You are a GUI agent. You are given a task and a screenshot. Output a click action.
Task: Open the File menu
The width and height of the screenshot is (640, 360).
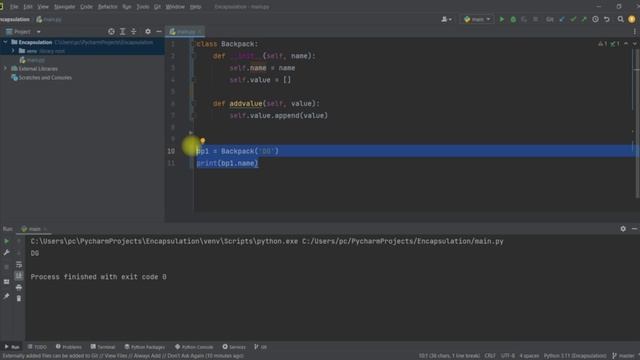click(x=14, y=7)
